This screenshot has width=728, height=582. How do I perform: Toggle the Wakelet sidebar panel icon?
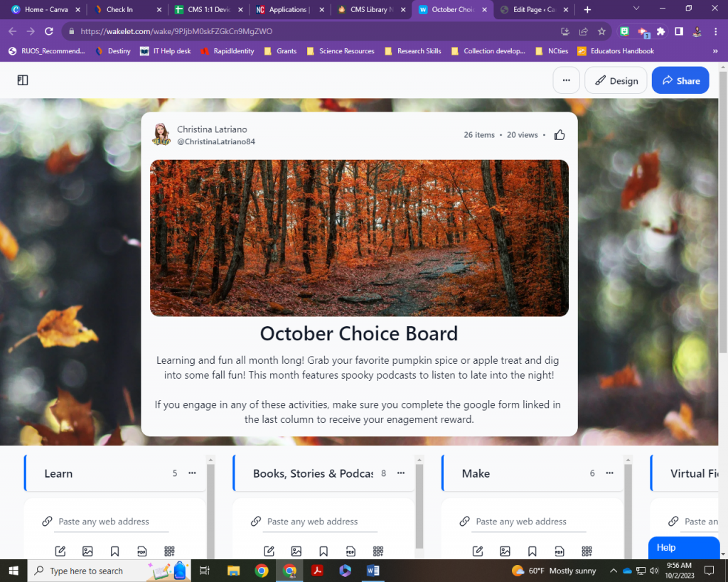click(x=23, y=80)
